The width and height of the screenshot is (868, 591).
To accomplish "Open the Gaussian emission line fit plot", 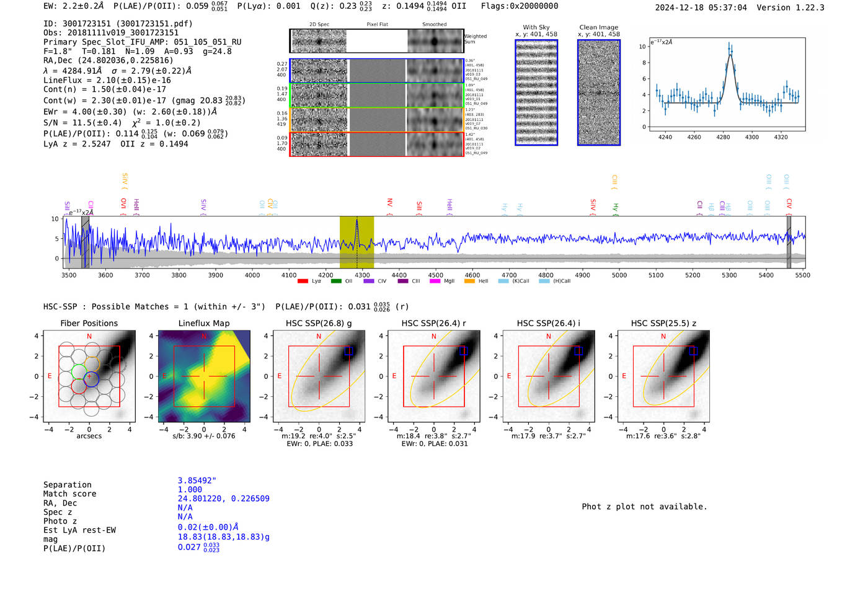I will (727, 84).
